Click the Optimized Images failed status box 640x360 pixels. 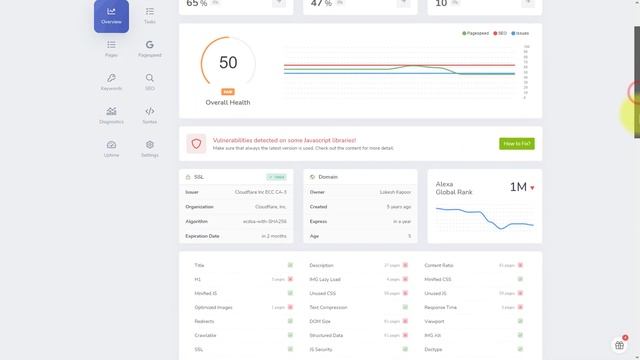[x=290, y=307]
